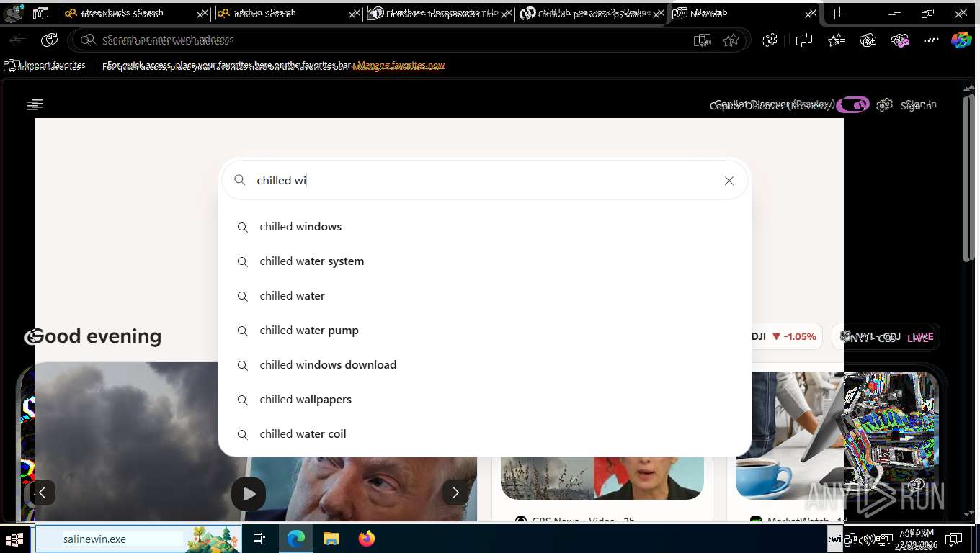980x553 pixels.
Task: Open the Windows Start menu
Action: point(14,539)
